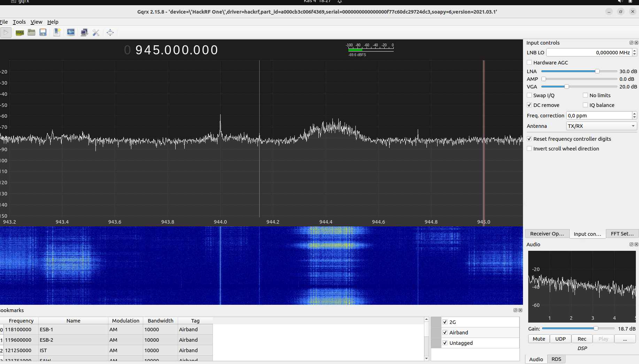Mute the audio output

[x=539, y=339]
